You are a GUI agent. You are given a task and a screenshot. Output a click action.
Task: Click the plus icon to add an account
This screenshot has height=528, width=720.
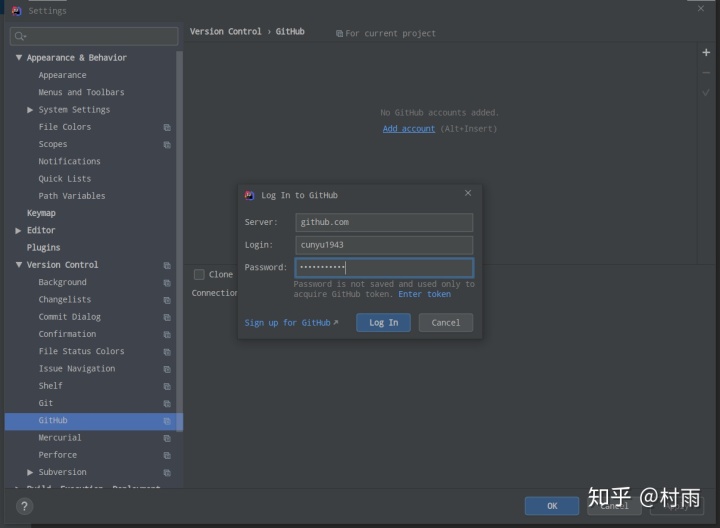706,52
